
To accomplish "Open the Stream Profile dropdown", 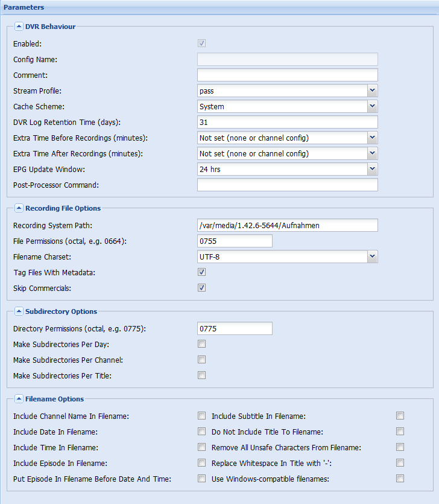I will (372, 91).
